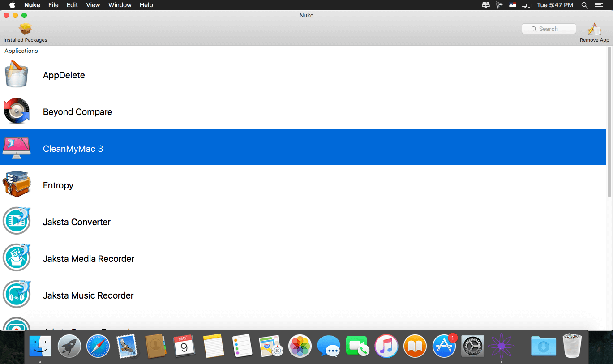Open the Apple menu
Image resolution: width=613 pixels, height=364 pixels.
pyautogui.click(x=12, y=5)
